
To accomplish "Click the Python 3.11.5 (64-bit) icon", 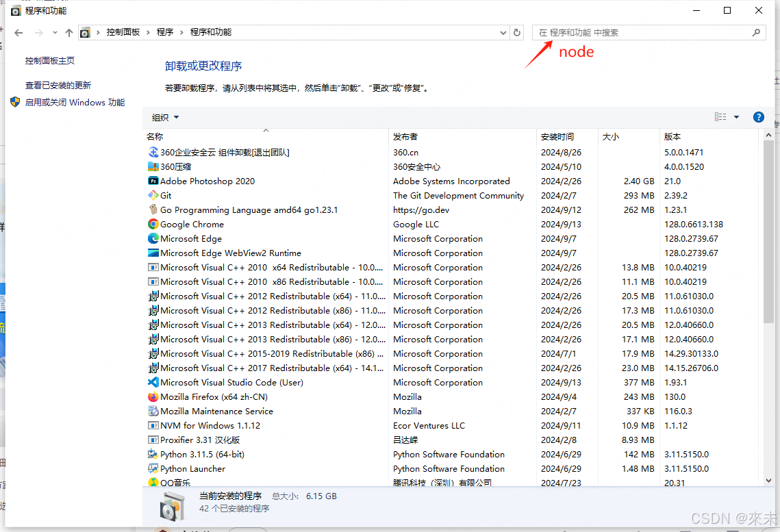I will pyautogui.click(x=153, y=455).
